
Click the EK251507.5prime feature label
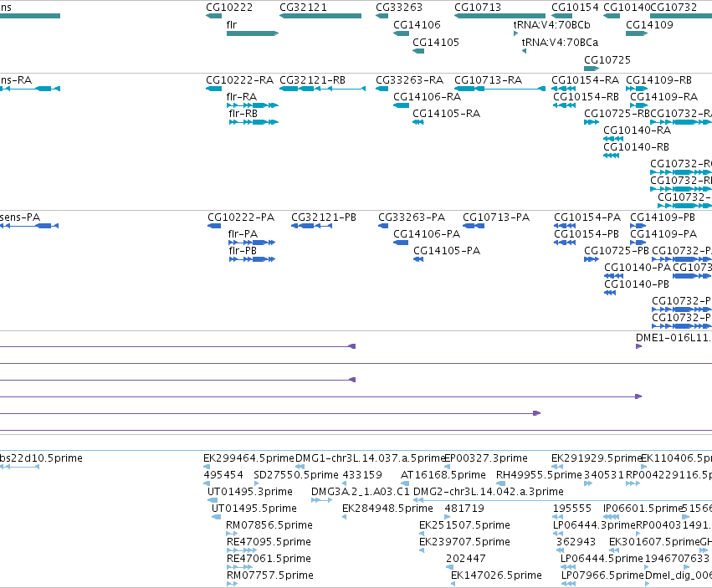click(x=464, y=525)
